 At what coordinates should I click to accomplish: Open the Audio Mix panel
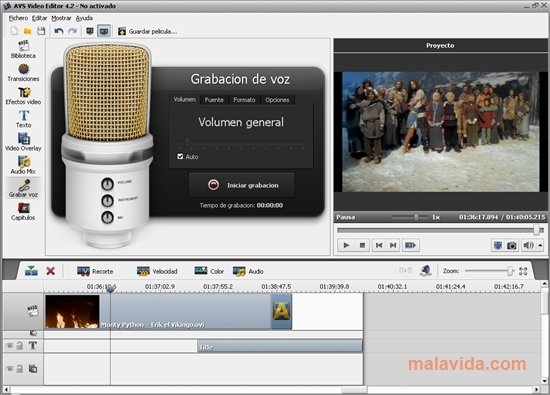tap(23, 165)
